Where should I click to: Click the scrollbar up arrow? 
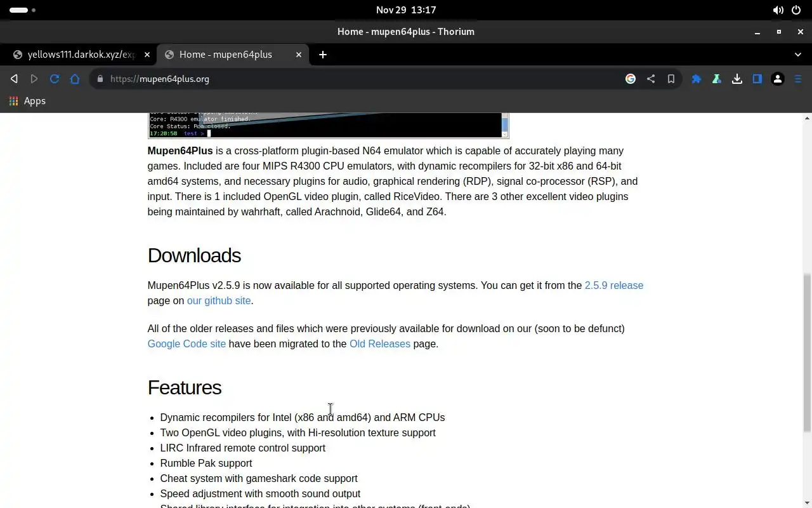coord(807,118)
